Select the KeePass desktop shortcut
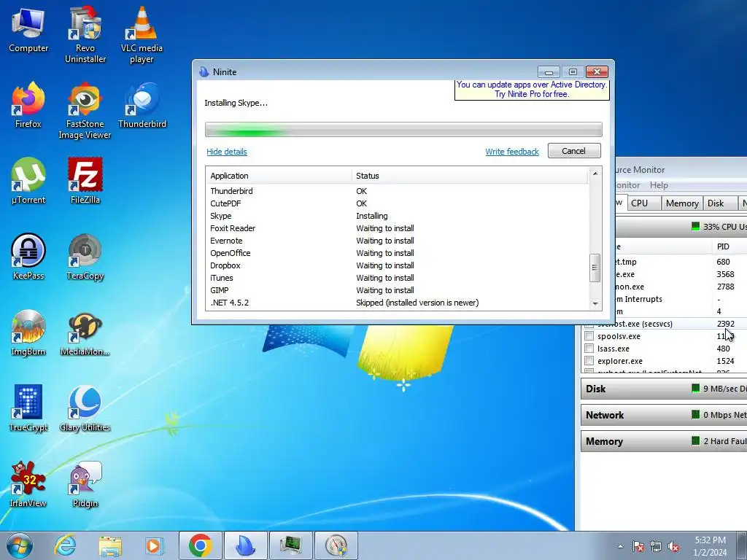Viewport: 747px width, 560px height. (28, 257)
